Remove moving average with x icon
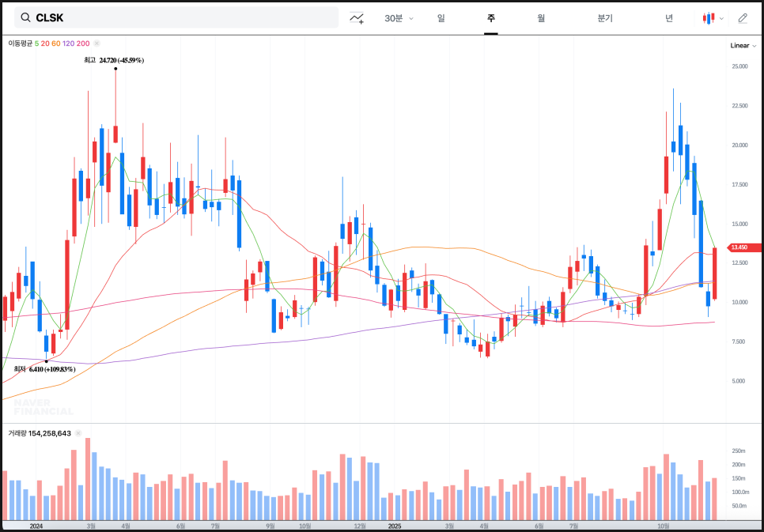The height and width of the screenshot is (532, 764). [x=96, y=43]
